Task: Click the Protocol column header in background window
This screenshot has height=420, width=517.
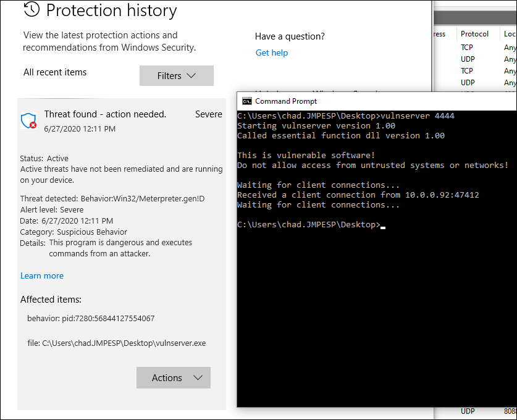Action: click(474, 34)
